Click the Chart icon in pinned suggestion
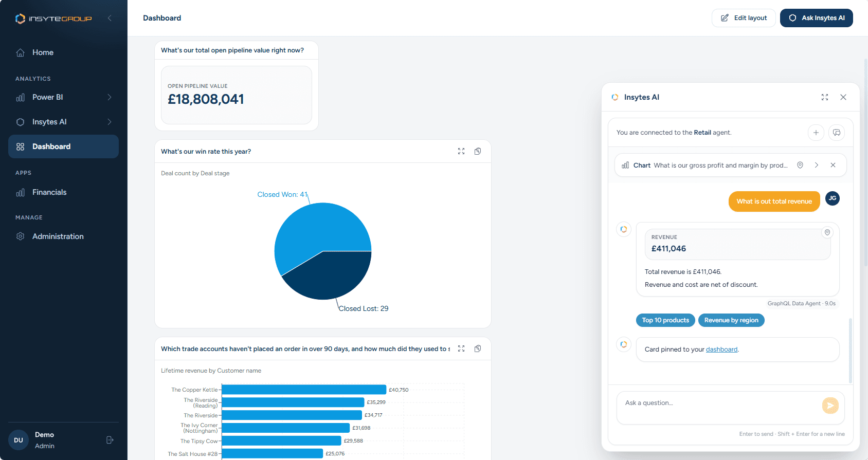 [x=625, y=165]
